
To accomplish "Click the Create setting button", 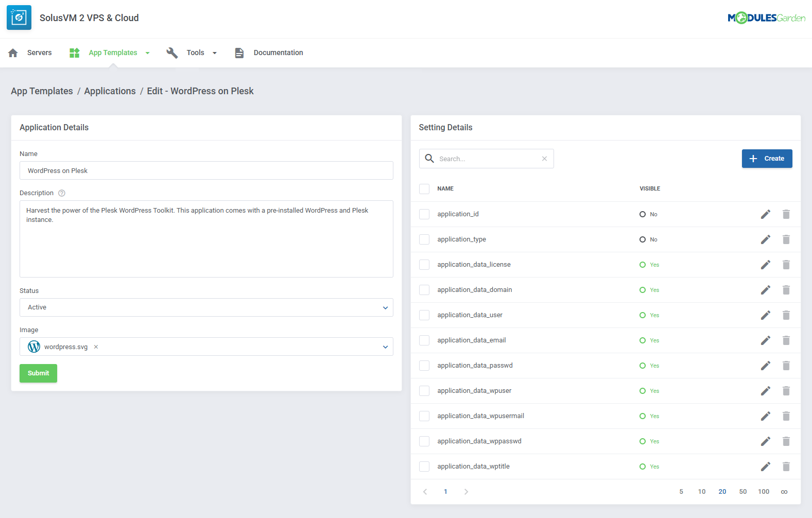I will (x=767, y=159).
